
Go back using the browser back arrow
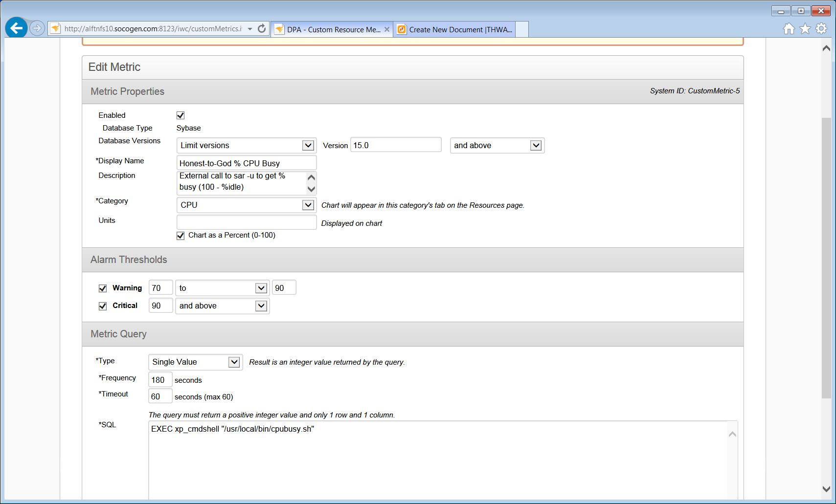pyautogui.click(x=16, y=28)
